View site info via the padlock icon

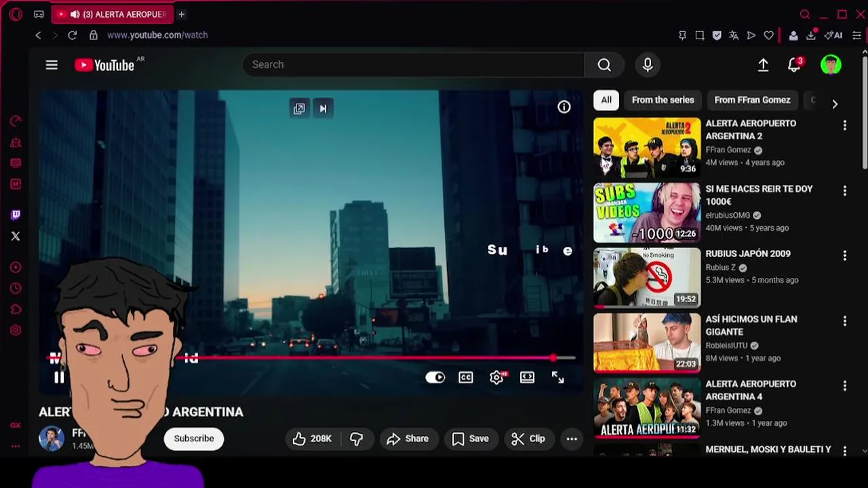[x=94, y=35]
